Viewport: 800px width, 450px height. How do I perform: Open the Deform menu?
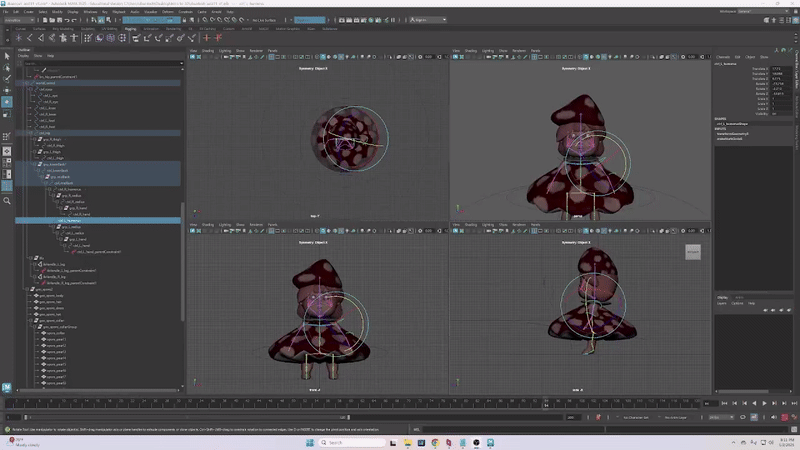[x=168, y=11]
